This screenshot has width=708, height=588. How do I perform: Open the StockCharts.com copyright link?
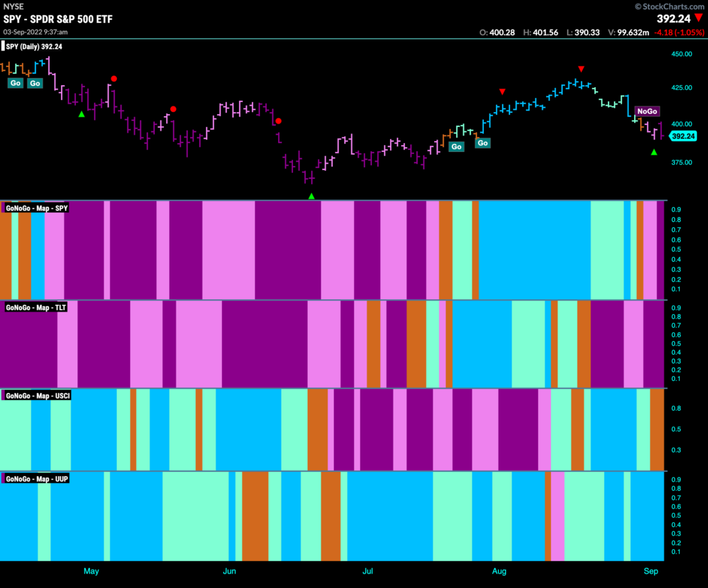pos(669,6)
